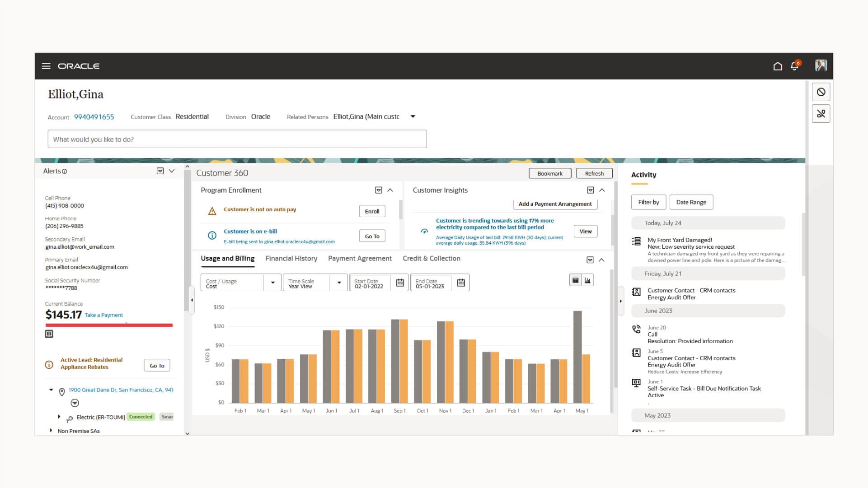Screen dimensions: 868x488
Task: Click the book icon under Current Balance
Action: tap(49, 334)
